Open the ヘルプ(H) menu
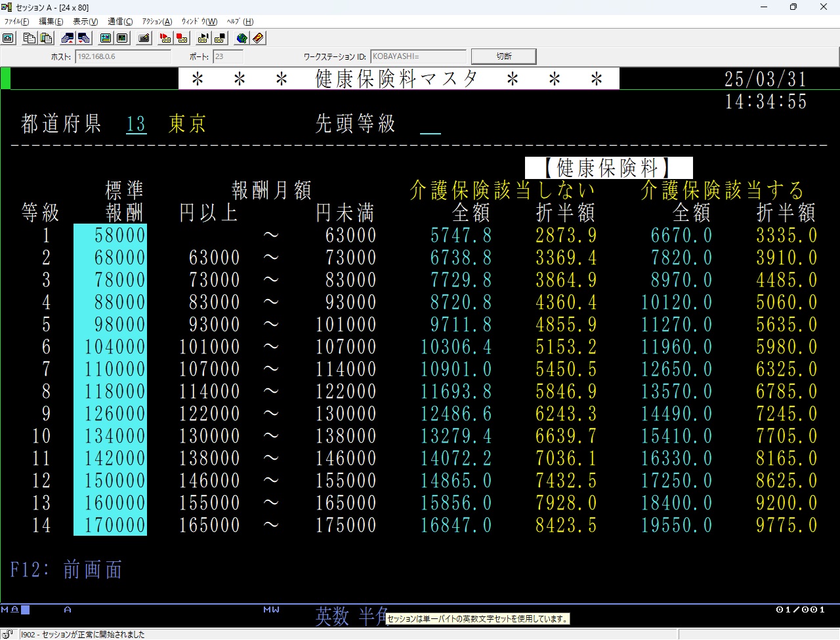840x640 pixels. [240, 22]
